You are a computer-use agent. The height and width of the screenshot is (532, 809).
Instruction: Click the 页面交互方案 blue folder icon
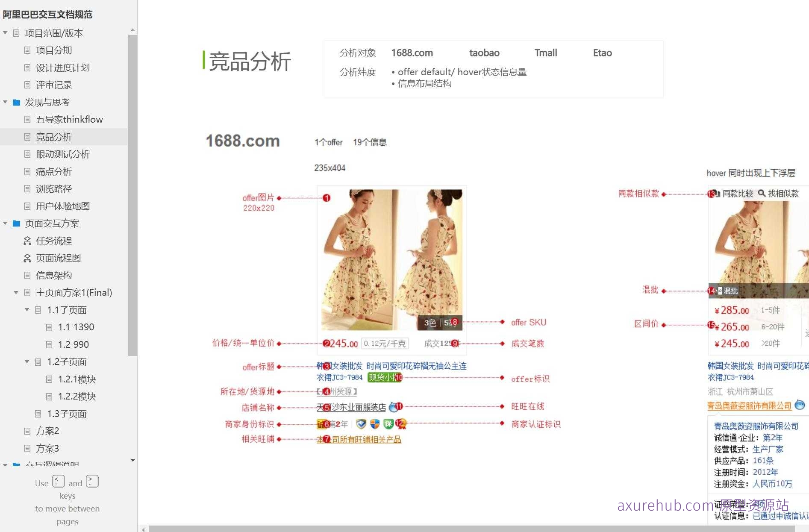17,223
